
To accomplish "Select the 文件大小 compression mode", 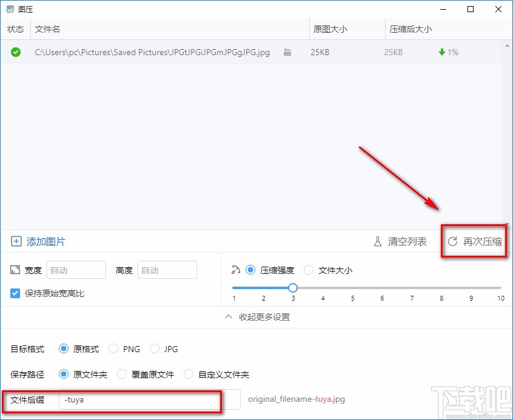I will [x=309, y=270].
